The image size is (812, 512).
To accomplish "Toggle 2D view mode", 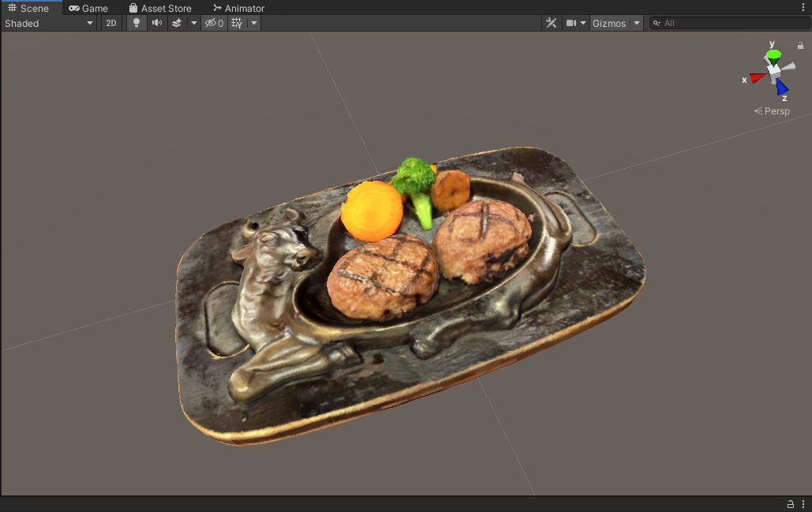I will 111,23.
